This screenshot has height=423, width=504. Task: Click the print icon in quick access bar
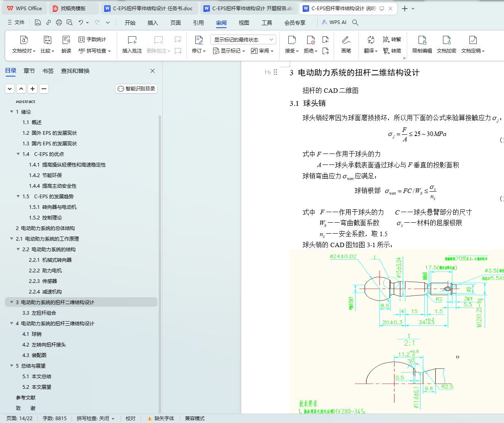tap(59, 22)
